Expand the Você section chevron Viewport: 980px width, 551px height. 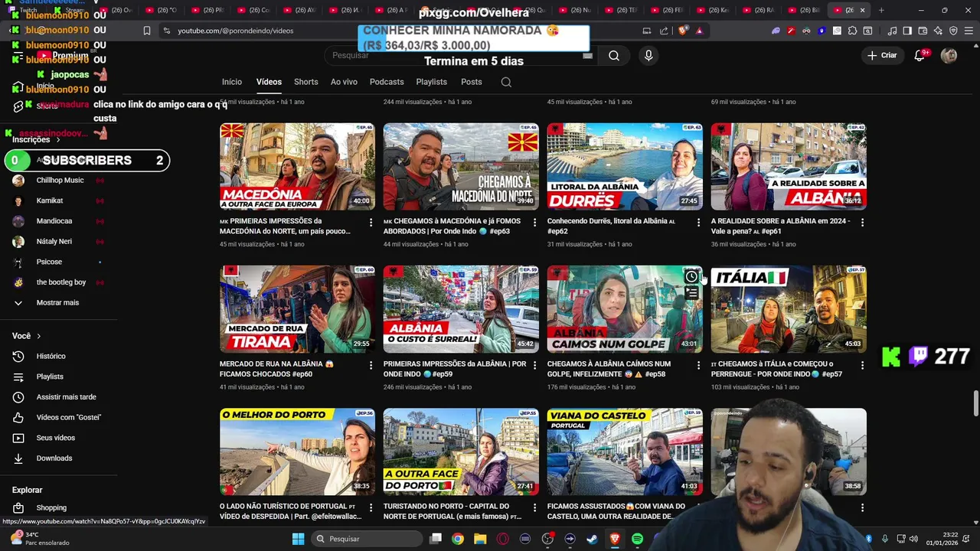pyautogui.click(x=38, y=336)
